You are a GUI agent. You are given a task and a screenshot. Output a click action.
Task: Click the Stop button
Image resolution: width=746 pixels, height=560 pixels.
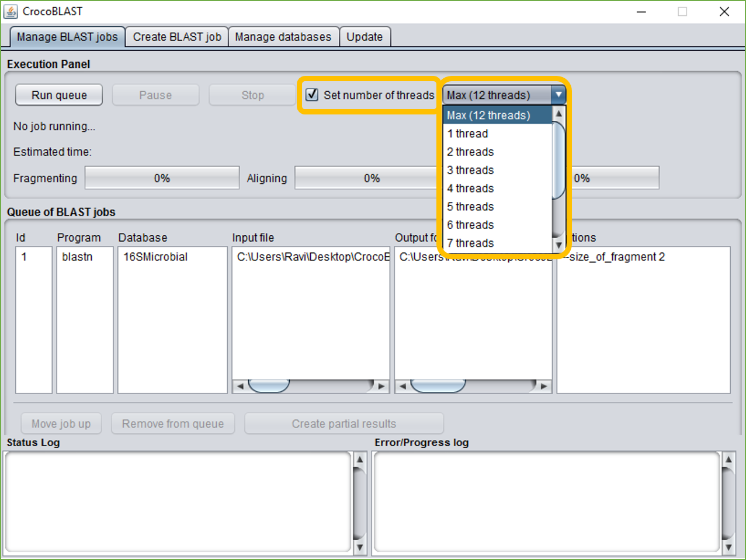pos(253,95)
